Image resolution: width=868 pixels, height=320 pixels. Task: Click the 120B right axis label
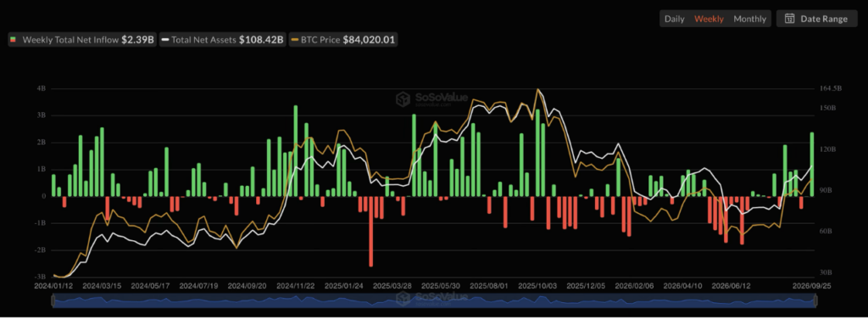click(x=828, y=149)
